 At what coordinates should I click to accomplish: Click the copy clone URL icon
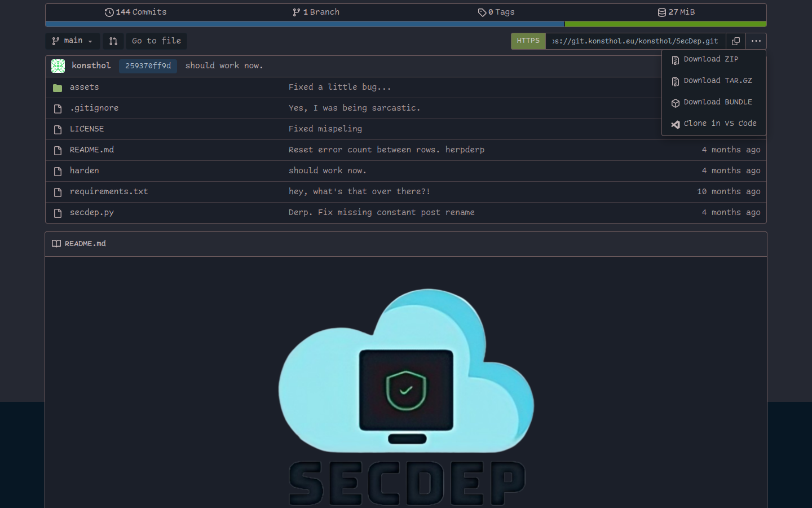click(735, 41)
